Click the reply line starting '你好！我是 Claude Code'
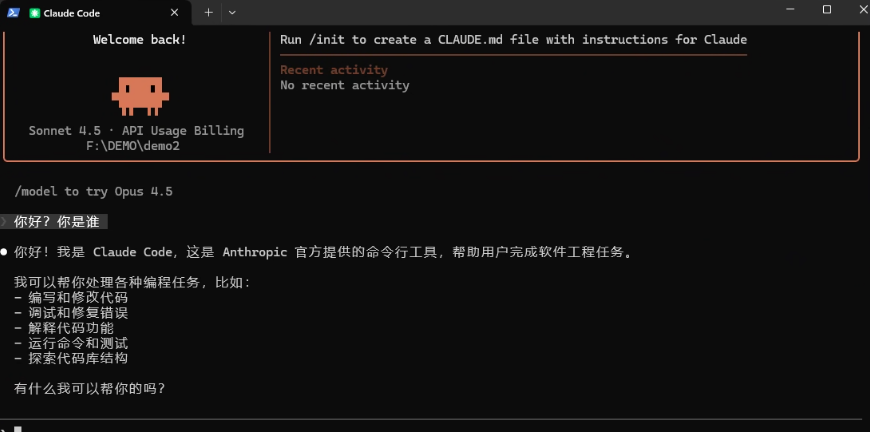870x432 pixels. pos(322,252)
